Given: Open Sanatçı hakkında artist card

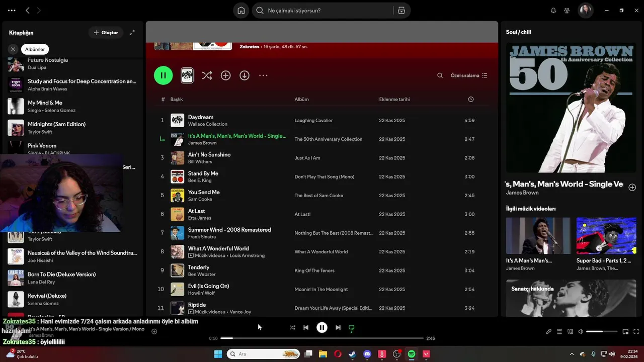Looking at the screenshot, I should [571, 298].
